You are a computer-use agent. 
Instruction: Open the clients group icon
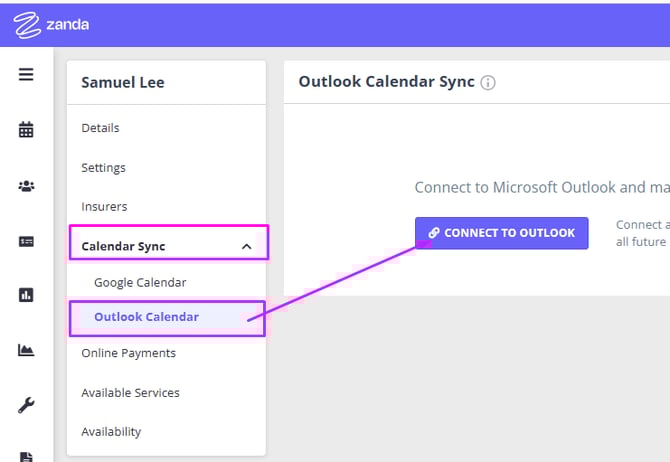click(x=26, y=185)
